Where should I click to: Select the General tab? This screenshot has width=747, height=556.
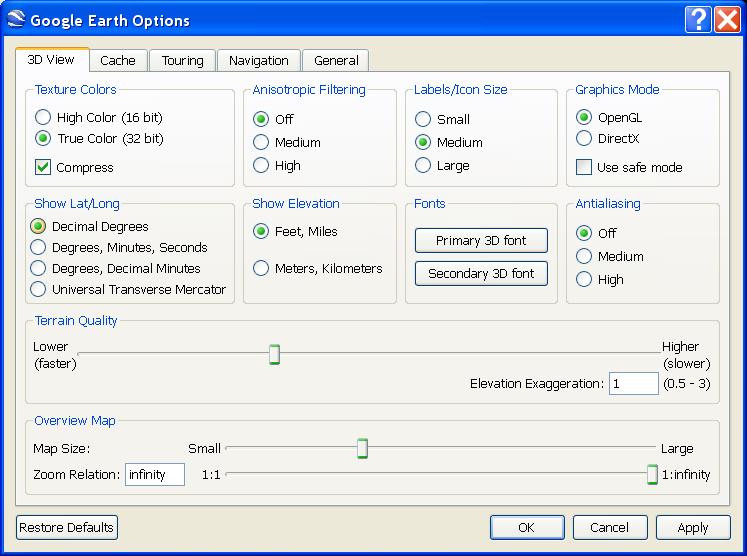[336, 61]
